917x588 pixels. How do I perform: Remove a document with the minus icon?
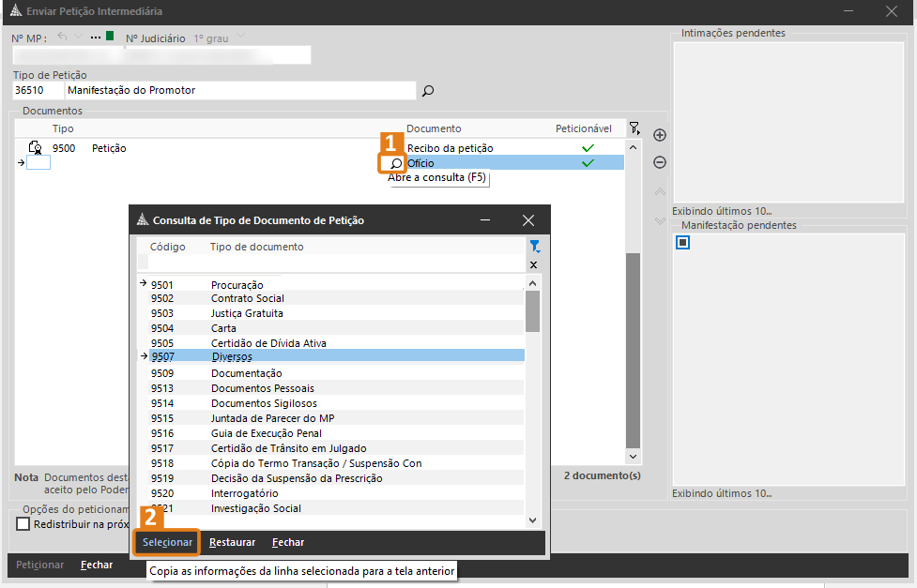(x=660, y=162)
